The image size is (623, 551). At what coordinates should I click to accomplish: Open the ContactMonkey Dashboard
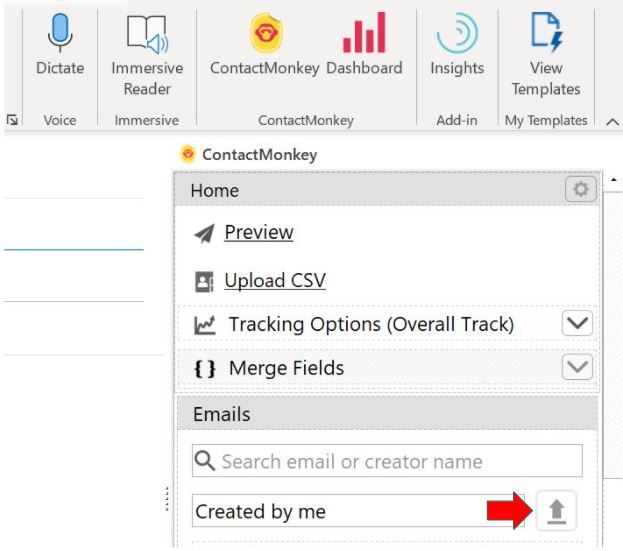pyautogui.click(x=364, y=44)
